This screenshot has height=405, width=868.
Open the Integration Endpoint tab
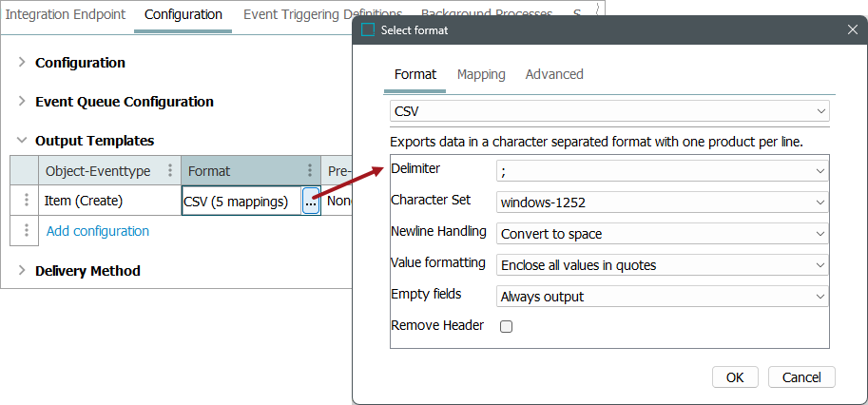pos(67,14)
